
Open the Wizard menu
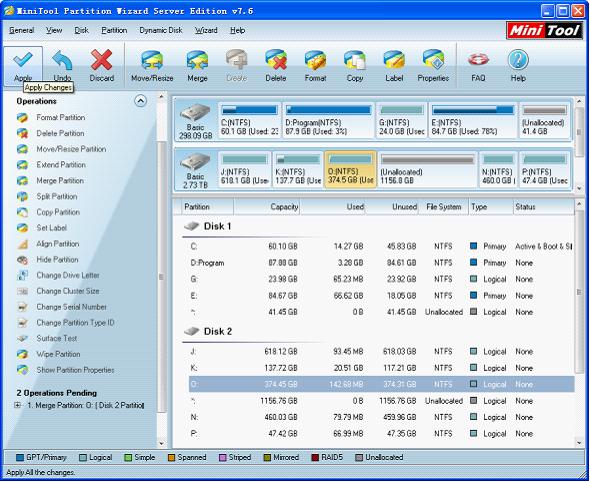[x=206, y=30]
